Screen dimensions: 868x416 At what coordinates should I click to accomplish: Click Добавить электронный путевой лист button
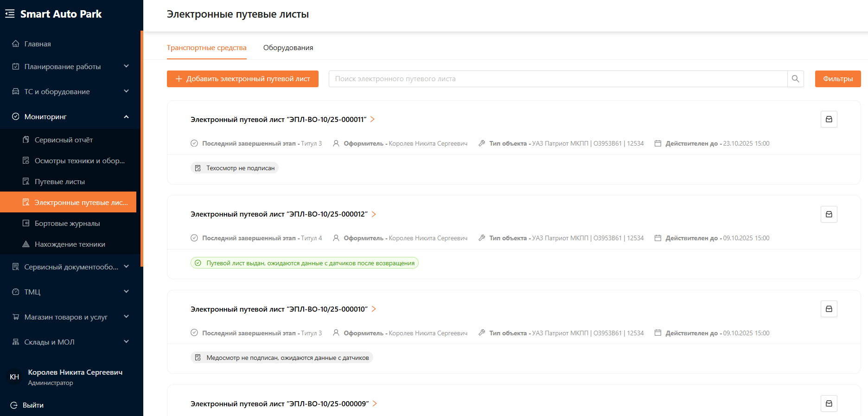click(243, 79)
